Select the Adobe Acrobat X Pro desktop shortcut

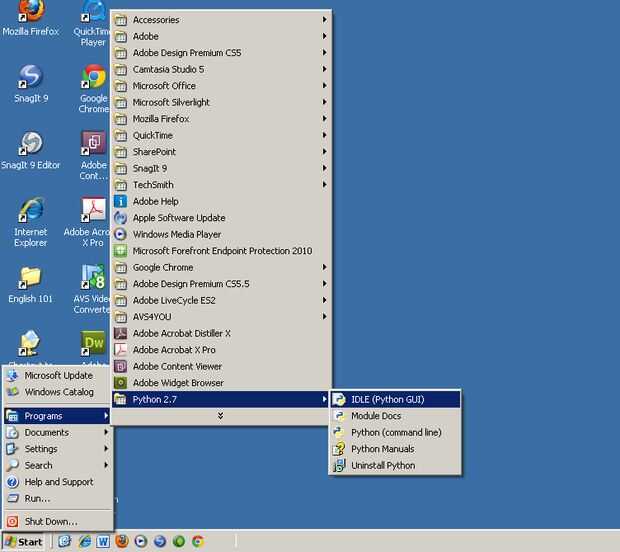tap(88, 223)
